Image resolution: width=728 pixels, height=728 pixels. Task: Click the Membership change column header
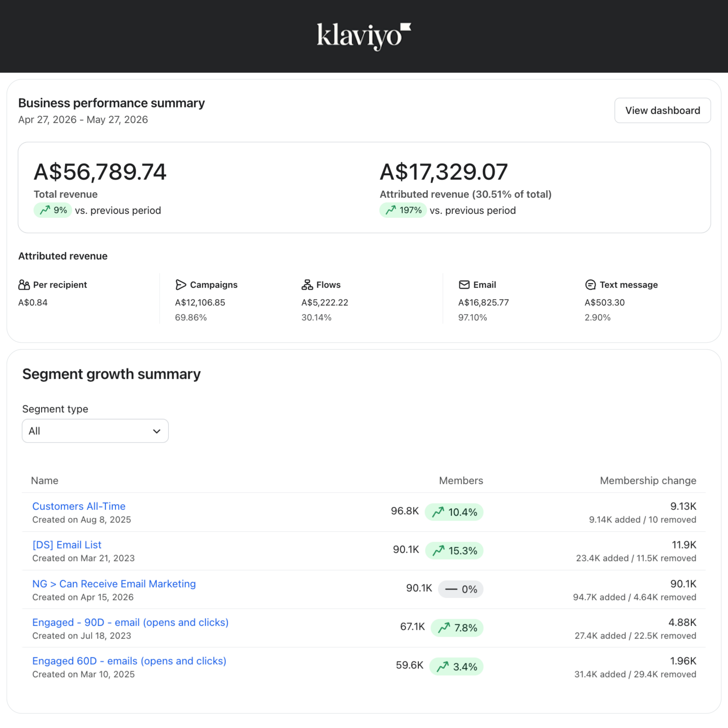[648, 480]
